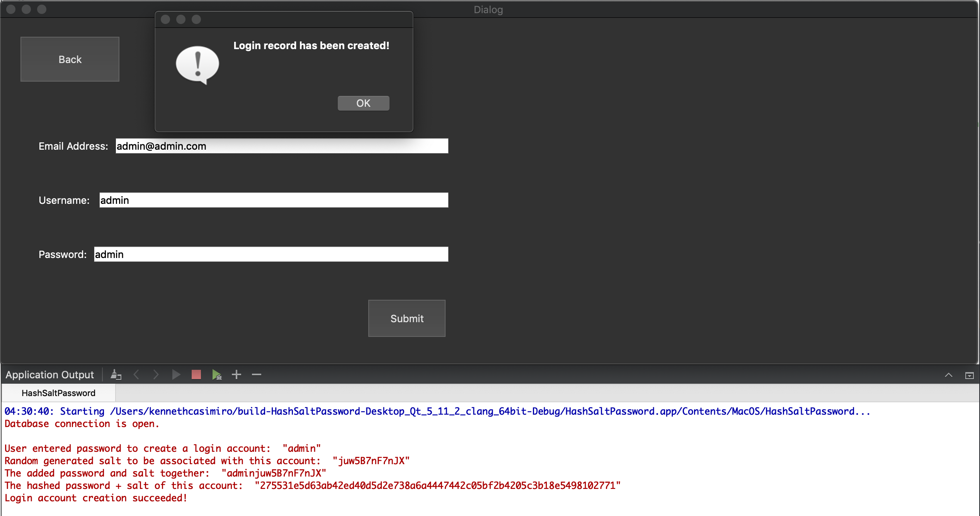This screenshot has height=516, width=980.
Task: Close the message box with its first titlebar dot
Action: [x=165, y=19]
